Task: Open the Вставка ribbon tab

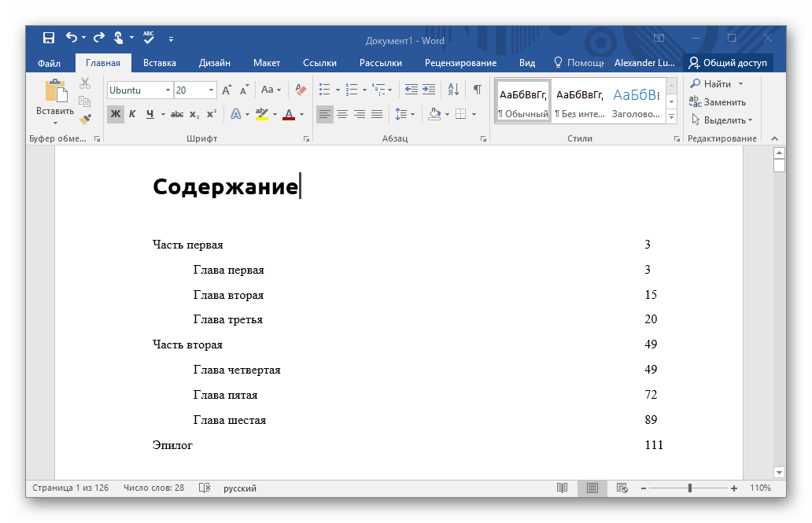Action: (160, 63)
